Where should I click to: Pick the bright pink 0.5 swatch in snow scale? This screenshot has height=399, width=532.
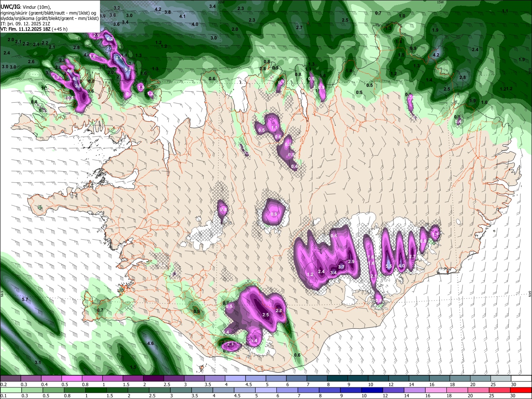click(71, 378)
